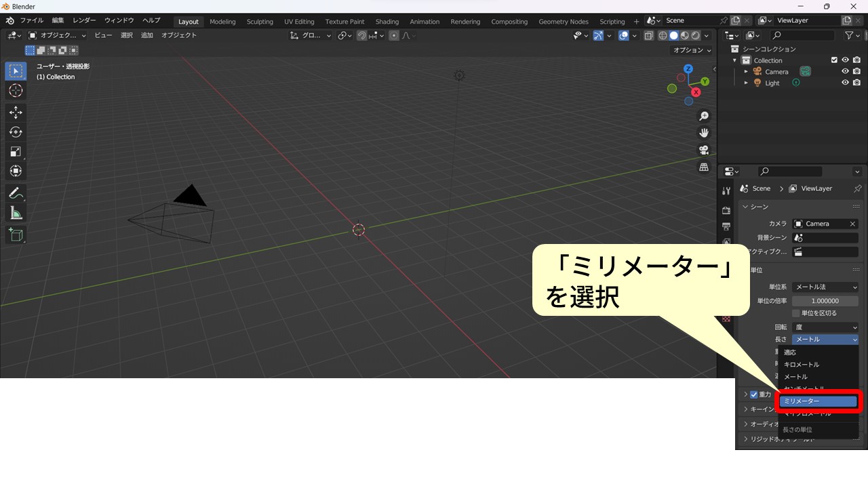Select rendered viewport shading
The width and height of the screenshot is (868, 488).
click(696, 35)
